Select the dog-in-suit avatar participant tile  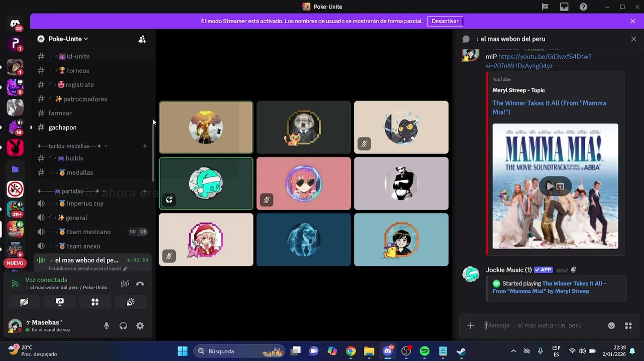[304, 127]
